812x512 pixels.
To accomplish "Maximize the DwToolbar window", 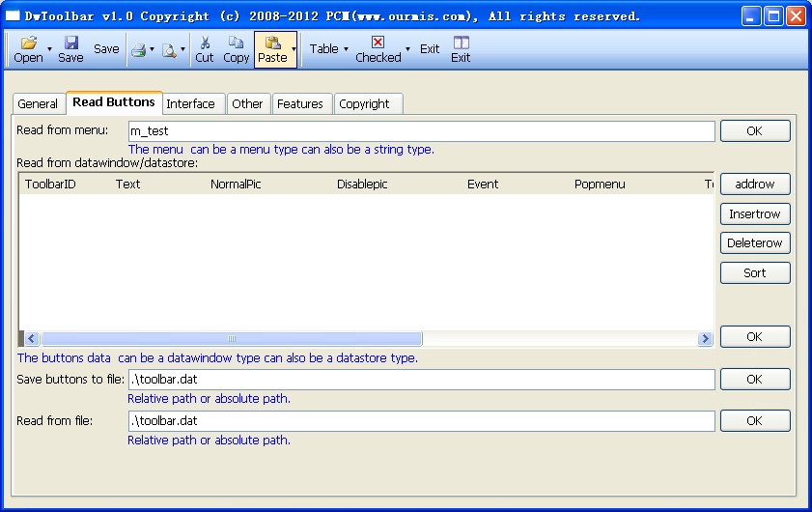I will 773,16.
